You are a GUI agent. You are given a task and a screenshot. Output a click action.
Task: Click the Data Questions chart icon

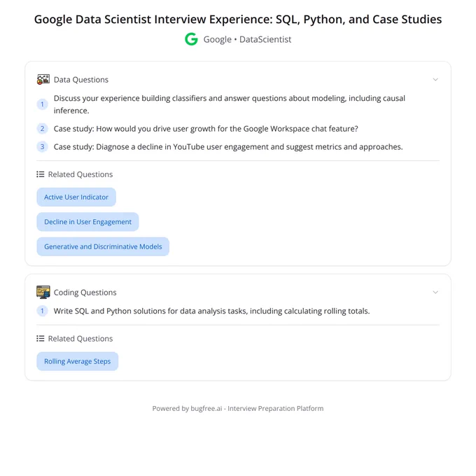[x=43, y=80]
